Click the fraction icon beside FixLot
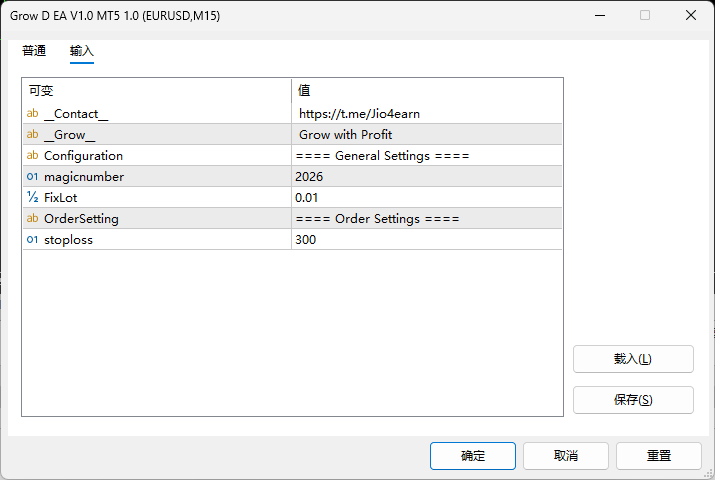The width and height of the screenshot is (715, 480). pos(32,198)
